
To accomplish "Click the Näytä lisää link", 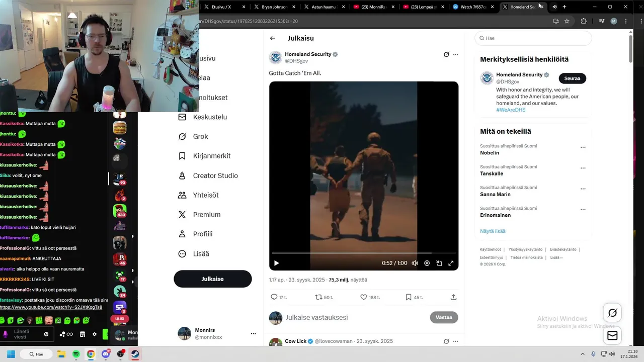I will [493, 231].
